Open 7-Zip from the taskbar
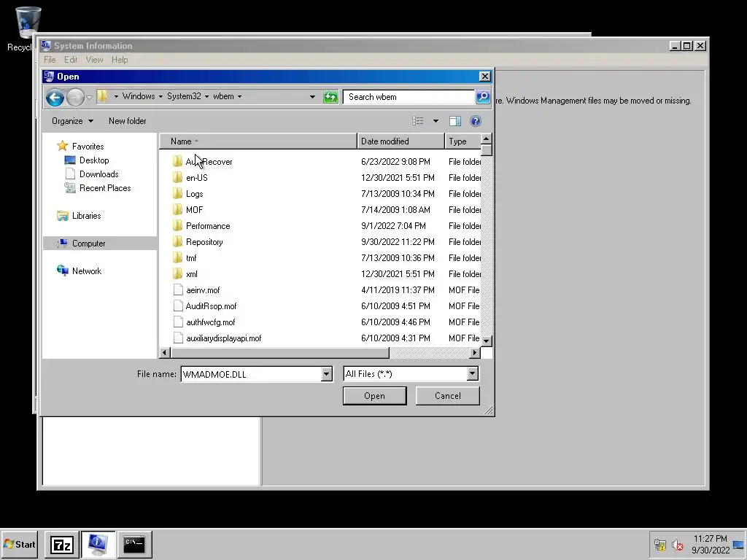 [x=62, y=544]
